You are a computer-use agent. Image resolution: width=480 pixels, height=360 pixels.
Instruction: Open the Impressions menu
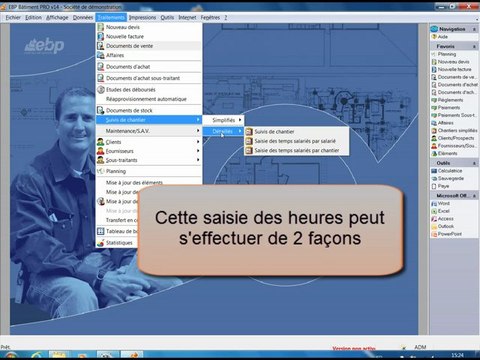click(142, 17)
